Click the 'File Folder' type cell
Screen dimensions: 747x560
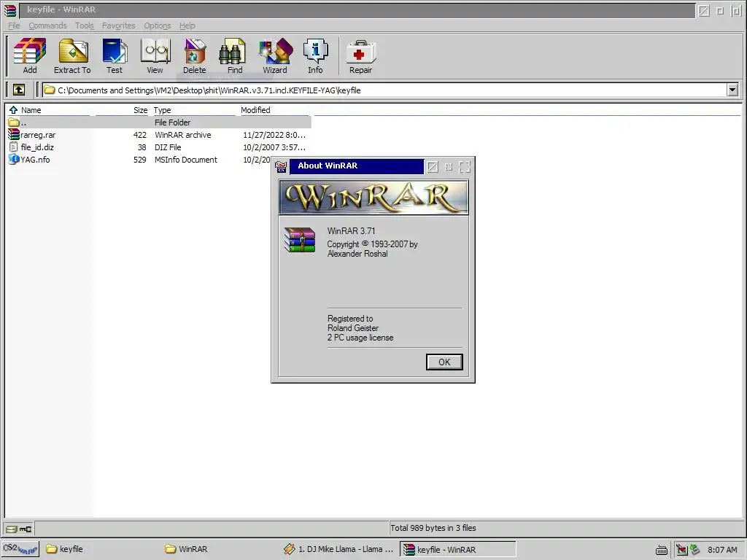click(x=172, y=122)
